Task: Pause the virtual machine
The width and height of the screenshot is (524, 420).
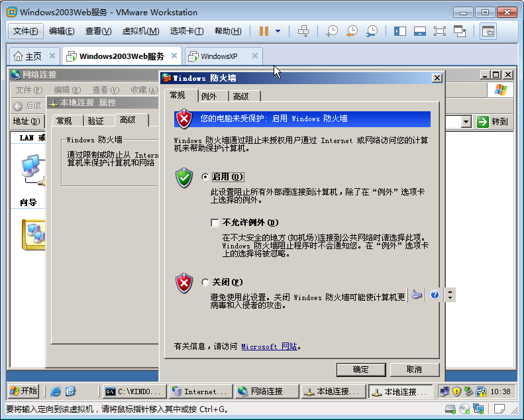Action: coord(264,31)
